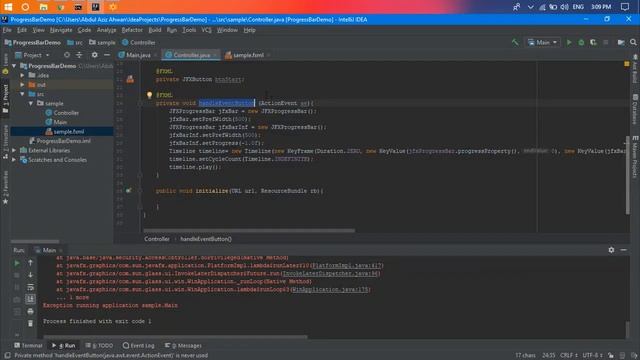Open the WinApplication.java:175 stack trace link
Viewport: 640px width, 360px height.
[330, 289]
